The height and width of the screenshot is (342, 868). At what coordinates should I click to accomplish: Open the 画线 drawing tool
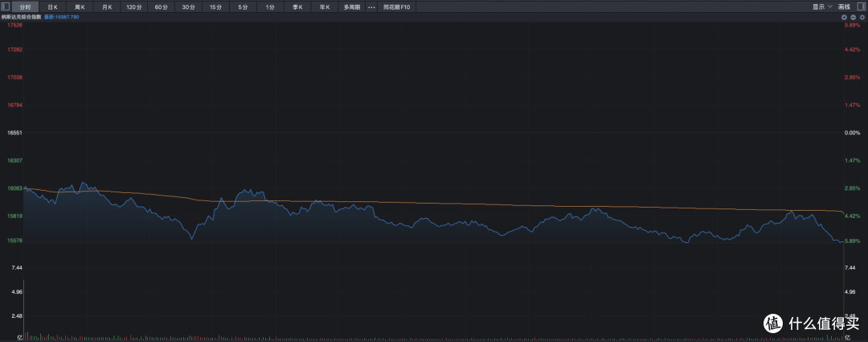pos(844,7)
